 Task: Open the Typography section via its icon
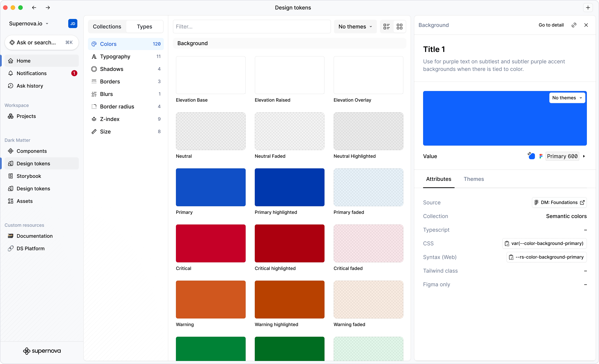[x=94, y=57]
